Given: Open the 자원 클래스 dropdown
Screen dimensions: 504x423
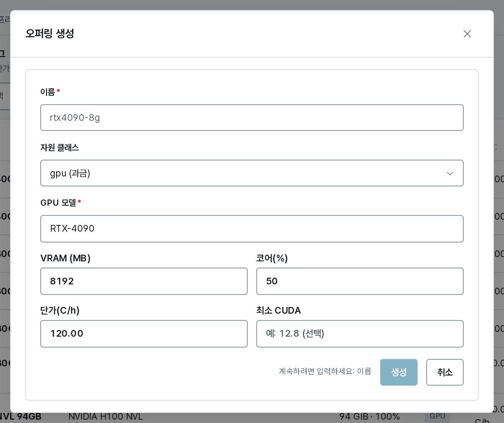Looking at the screenshot, I should [x=252, y=173].
